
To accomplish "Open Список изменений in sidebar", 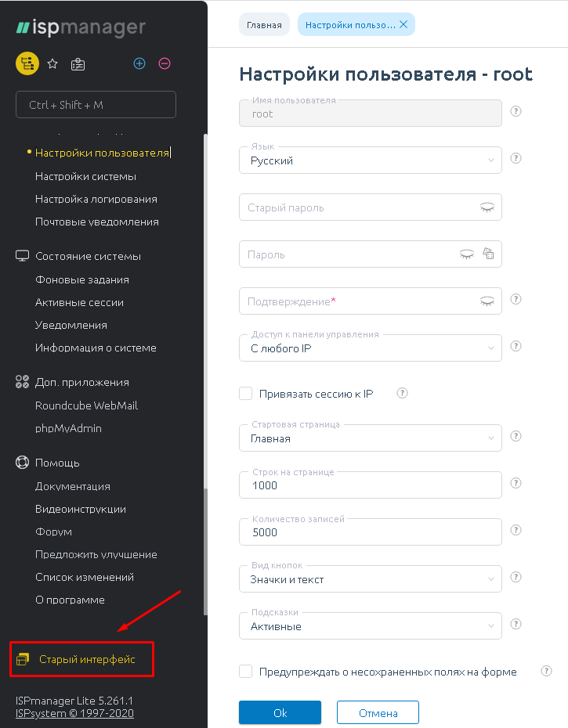I will 85,577.
